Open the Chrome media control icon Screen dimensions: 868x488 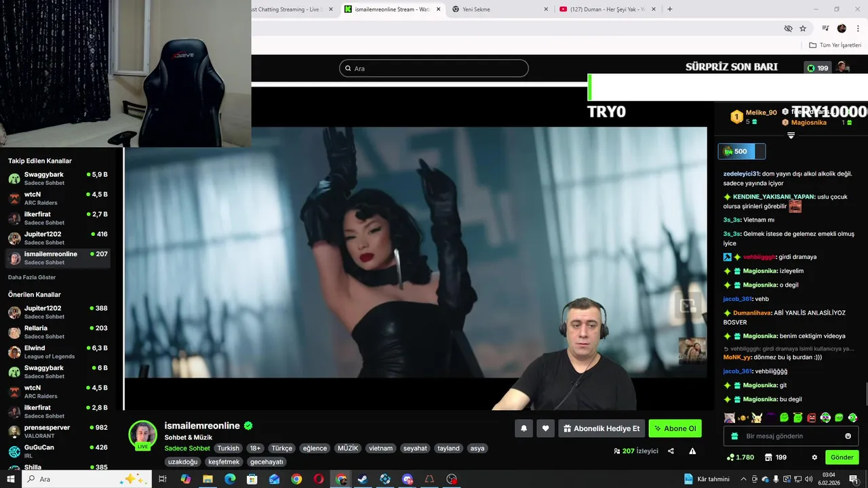(825, 28)
